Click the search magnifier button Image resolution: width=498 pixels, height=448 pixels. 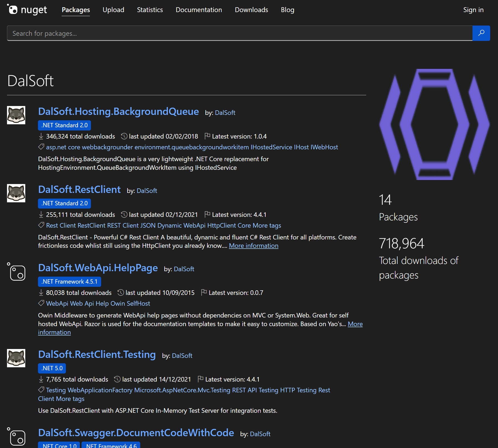click(481, 33)
